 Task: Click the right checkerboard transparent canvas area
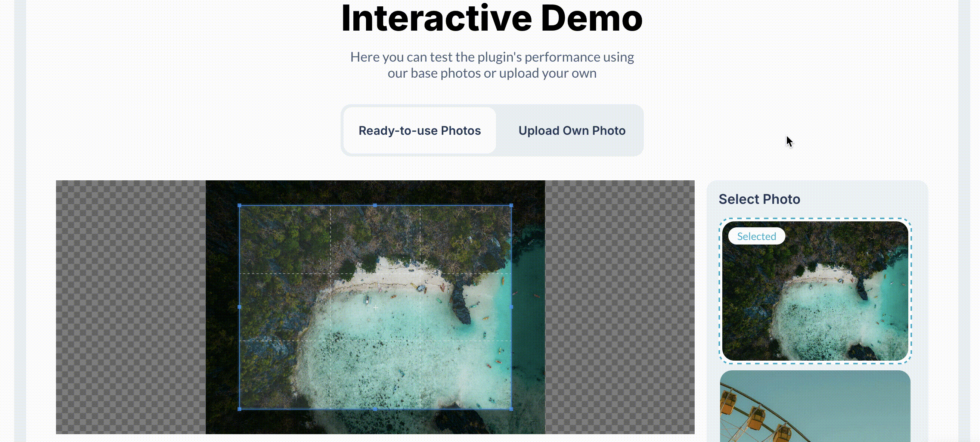click(619, 307)
